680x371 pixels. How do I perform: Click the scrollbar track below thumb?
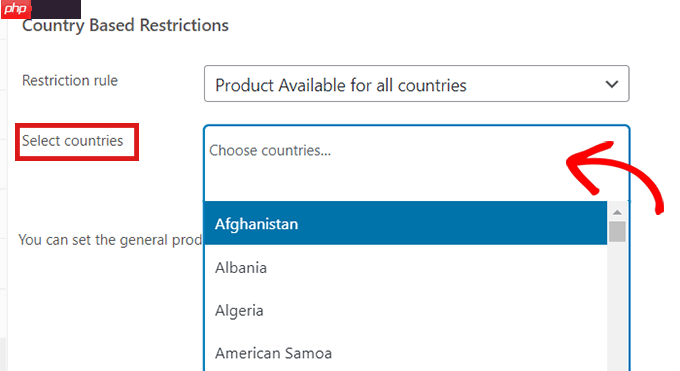click(x=617, y=306)
